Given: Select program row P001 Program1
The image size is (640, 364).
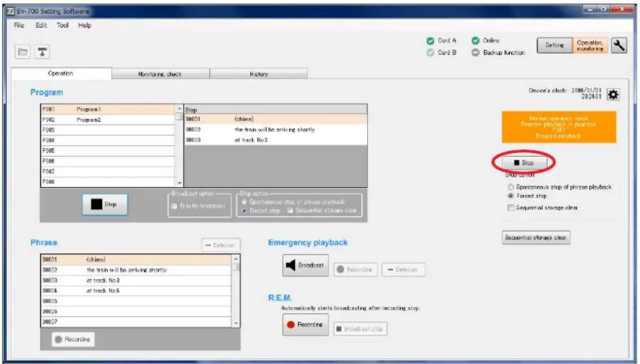Looking at the screenshot, I should click(108, 109).
